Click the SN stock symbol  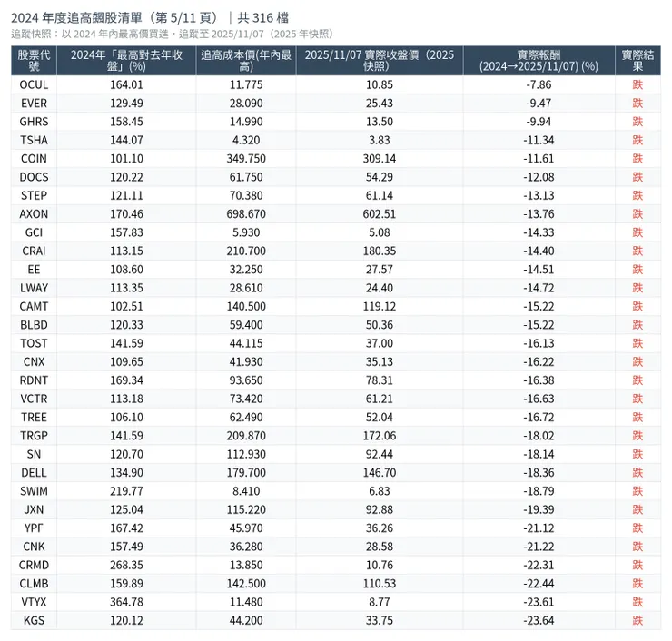[x=34, y=454]
